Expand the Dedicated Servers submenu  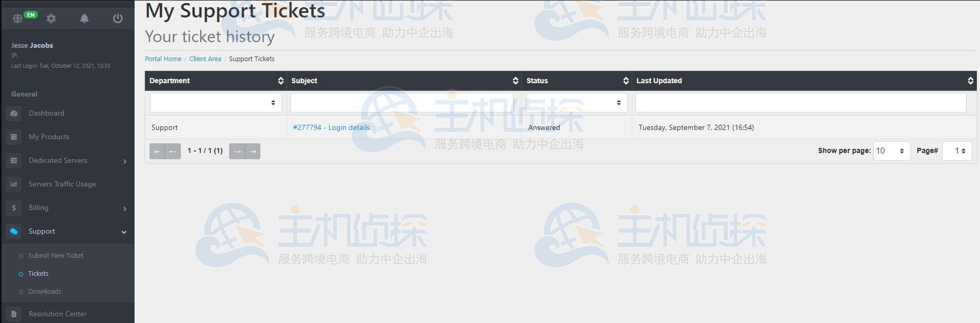(124, 161)
